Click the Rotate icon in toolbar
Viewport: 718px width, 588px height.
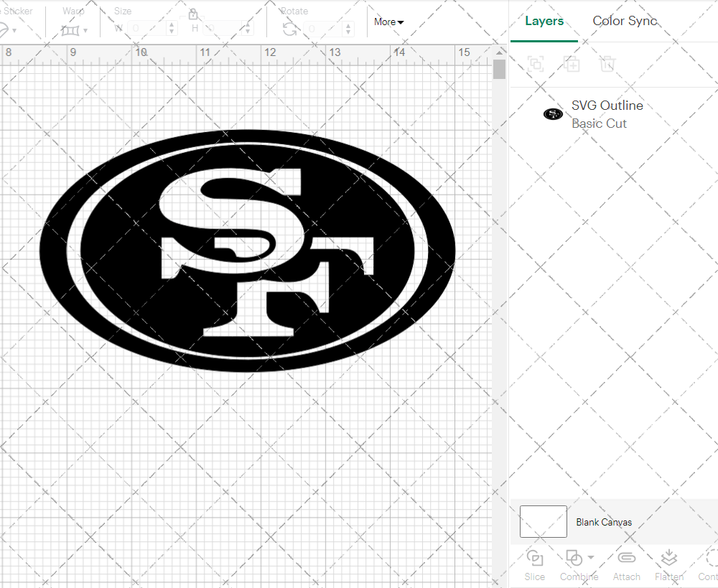289,29
